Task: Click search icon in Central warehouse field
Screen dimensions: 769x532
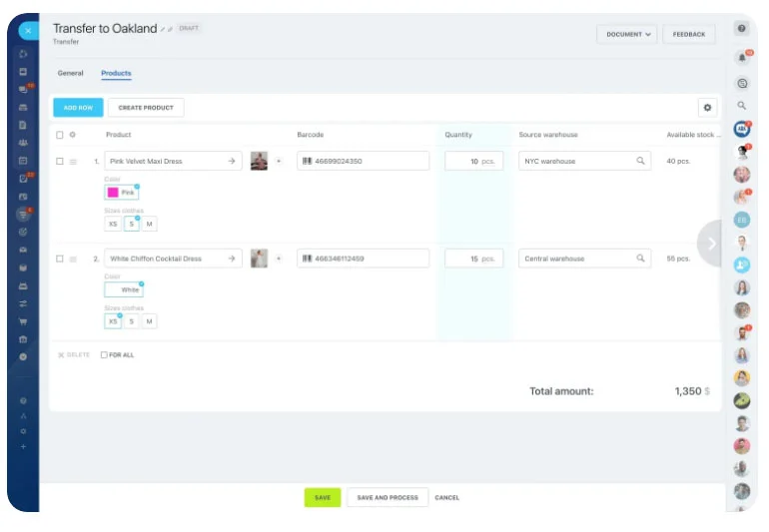Action: point(640,259)
